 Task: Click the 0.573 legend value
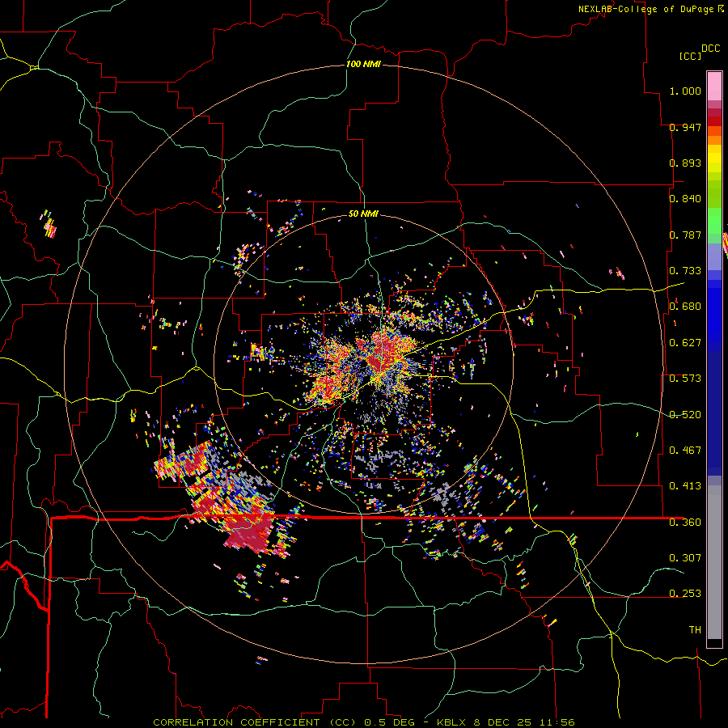point(685,379)
